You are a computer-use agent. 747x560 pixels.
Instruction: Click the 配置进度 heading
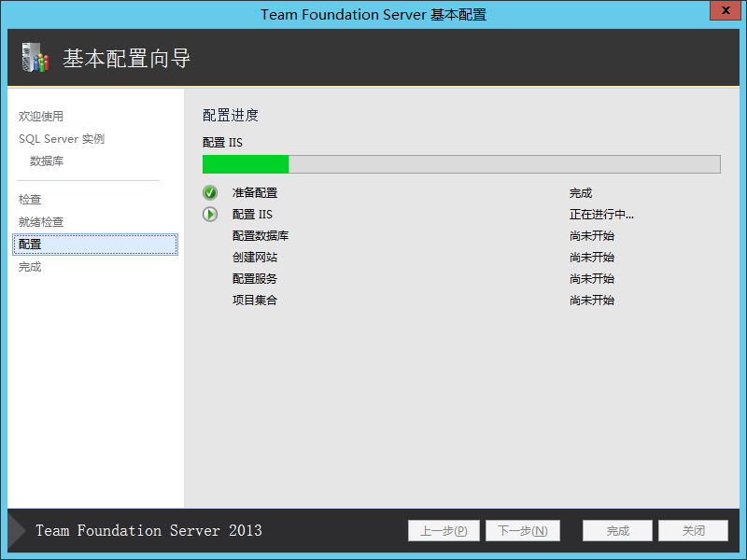[231, 115]
